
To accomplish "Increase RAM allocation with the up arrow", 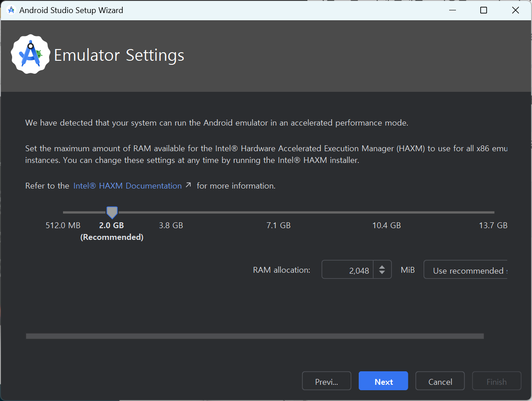I will (382, 266).
